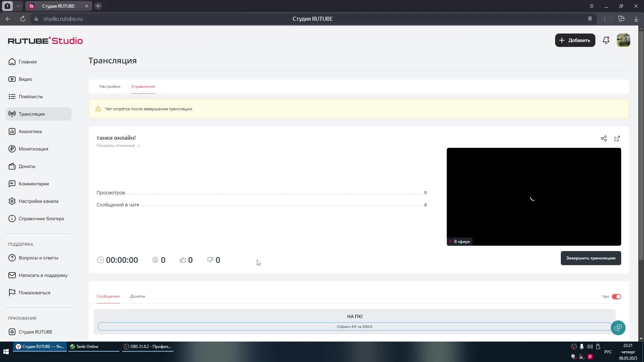Click the dislike thumbs-down counter icon
The width and height of the screenshot is (644, 362).
coord(210,260)
